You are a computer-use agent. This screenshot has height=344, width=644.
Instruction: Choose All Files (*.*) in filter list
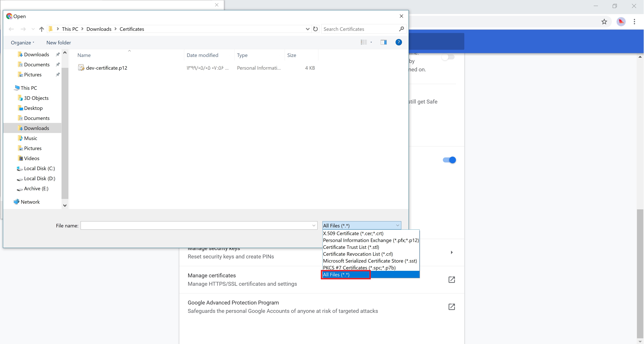pos(371,274)
